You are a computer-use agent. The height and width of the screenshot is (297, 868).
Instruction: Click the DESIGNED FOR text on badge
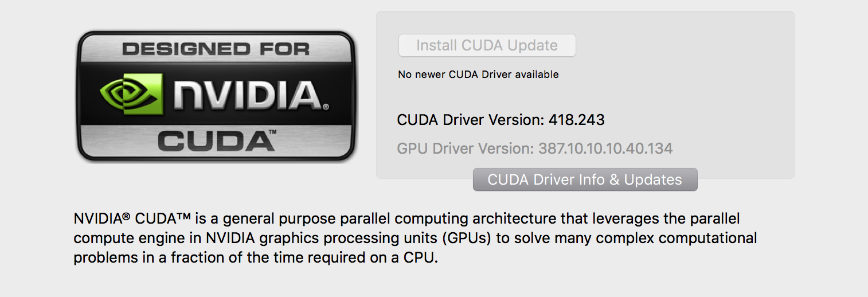[x=216, y=49]
